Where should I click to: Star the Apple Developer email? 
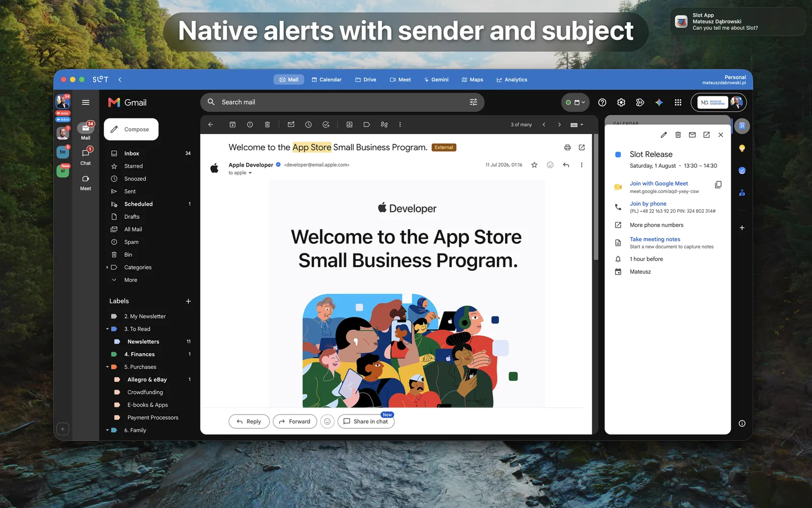point(534,165)
